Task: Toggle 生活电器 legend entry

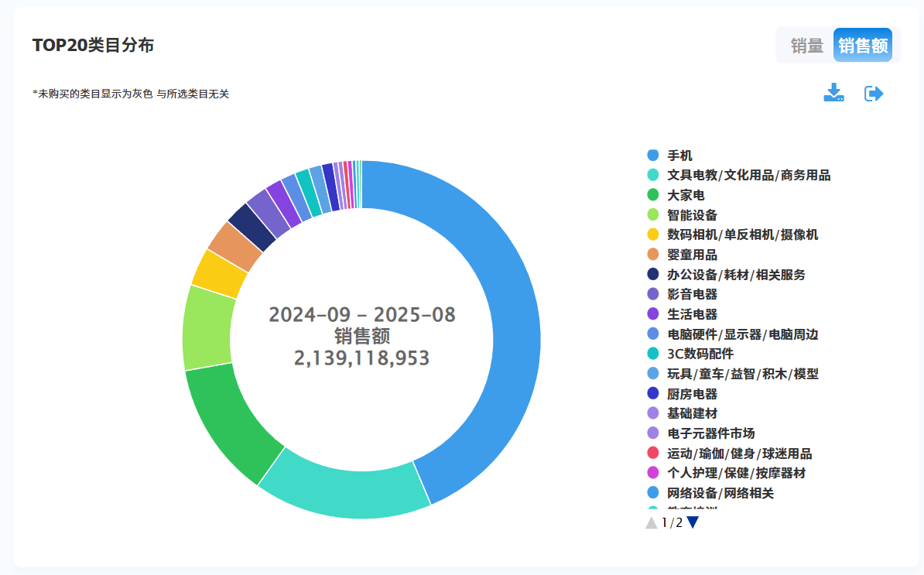Action: (682, 314)
